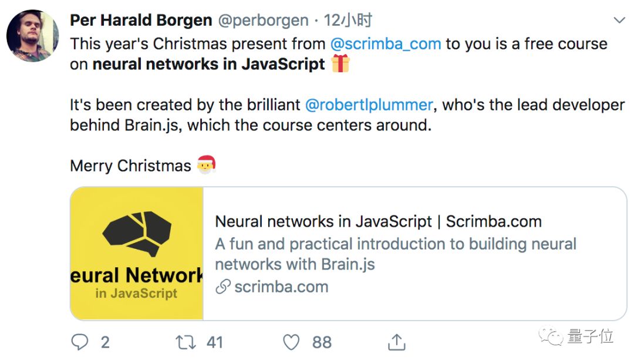
Task: Click the reply speech bubble icon
Action: point(79,342)
